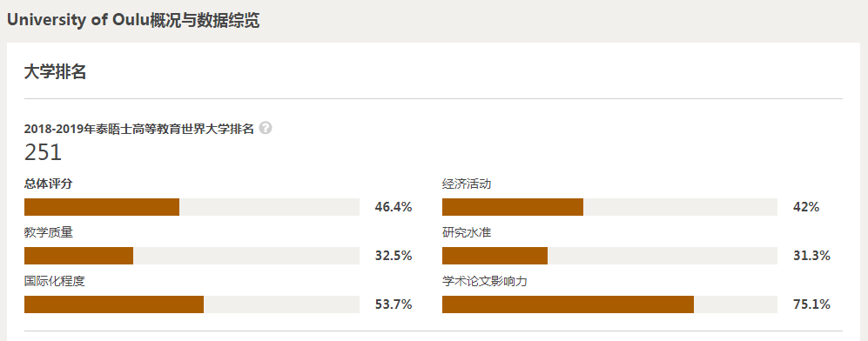The height and width of the screenshot is (341, 868).
Task: Click the 53.7% international outlook value
Action: [394, 304]
